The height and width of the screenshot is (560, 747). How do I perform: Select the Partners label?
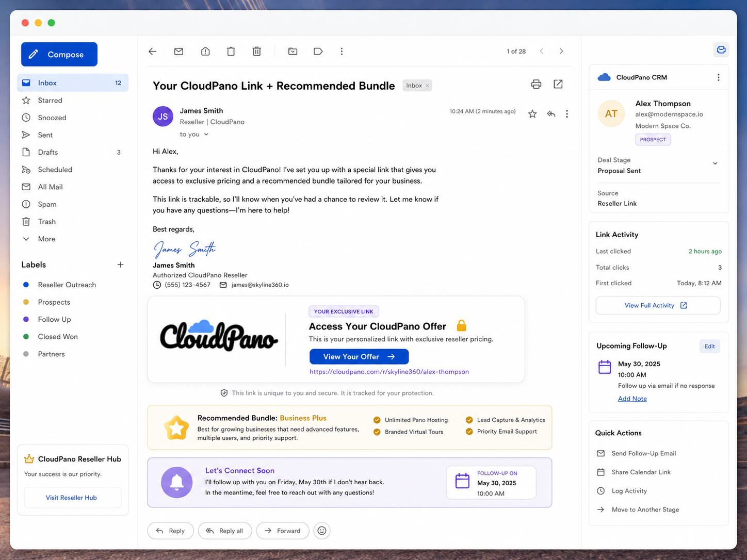point(44,354)
